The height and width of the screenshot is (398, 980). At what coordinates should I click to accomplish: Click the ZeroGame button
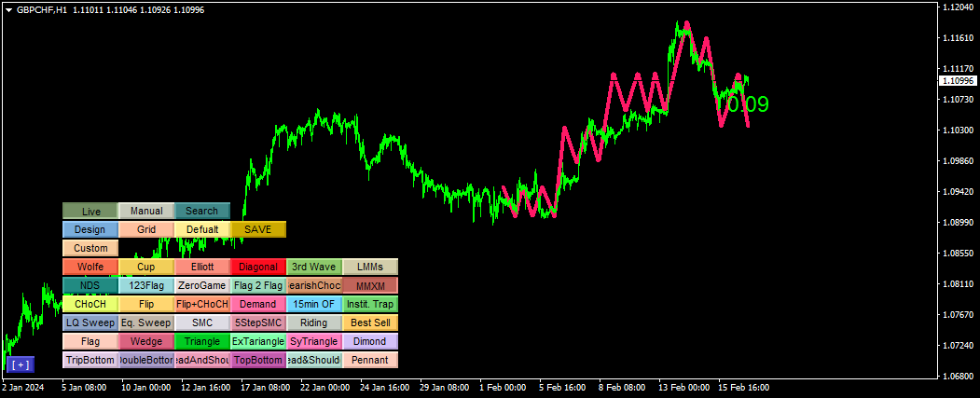[202, 285]
